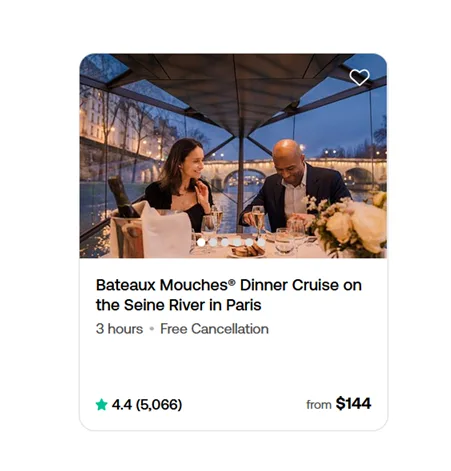Click the "3 hours" duration text
This screenshot has width=451, height=471.
coord(119,329)
